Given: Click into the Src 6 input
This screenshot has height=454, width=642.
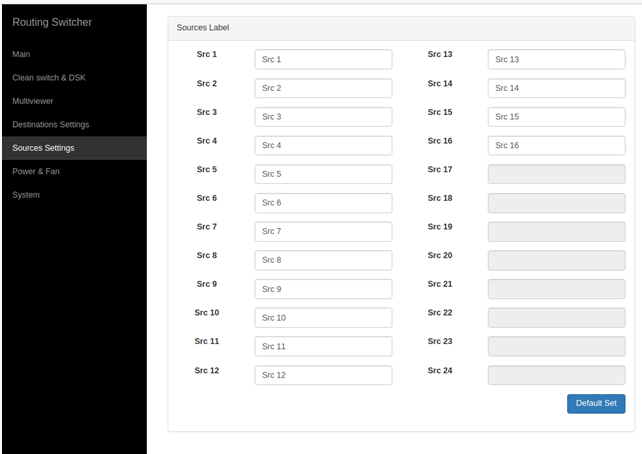Looking at the screenshot, I should pos(323,203).
